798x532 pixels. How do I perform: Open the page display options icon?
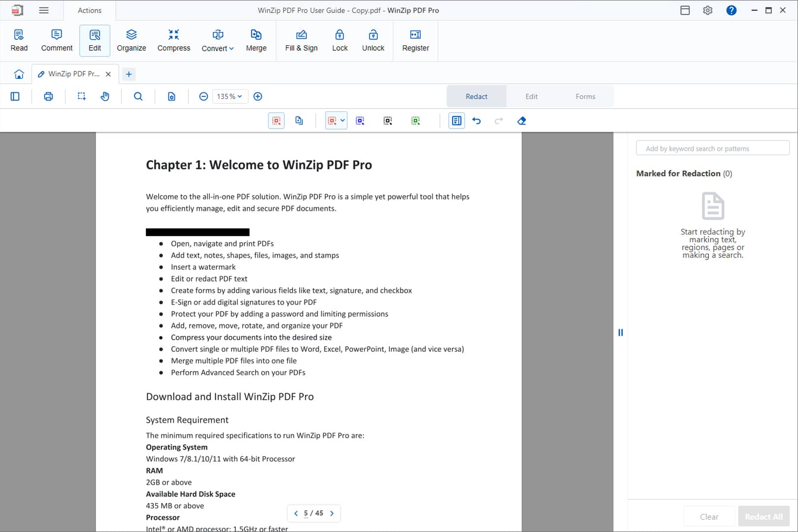(x=171, y=97)
